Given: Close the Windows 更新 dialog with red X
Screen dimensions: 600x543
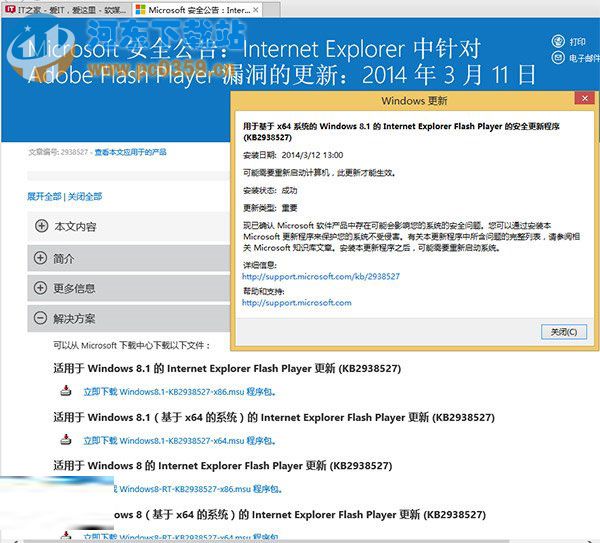Looking at the screenshot, I should click(584, 98).
